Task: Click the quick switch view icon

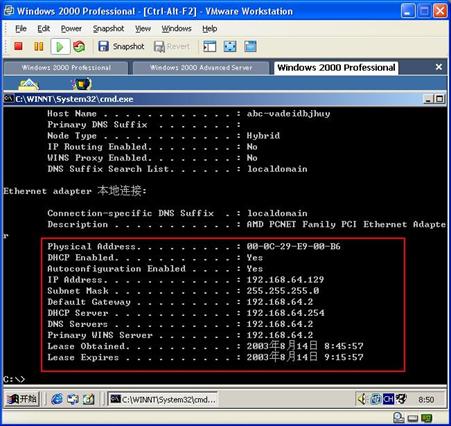Action: pos(250,46)
